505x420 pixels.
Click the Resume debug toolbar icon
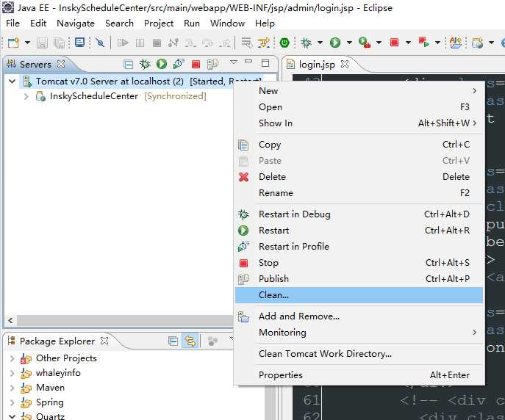tap(123, 43)
